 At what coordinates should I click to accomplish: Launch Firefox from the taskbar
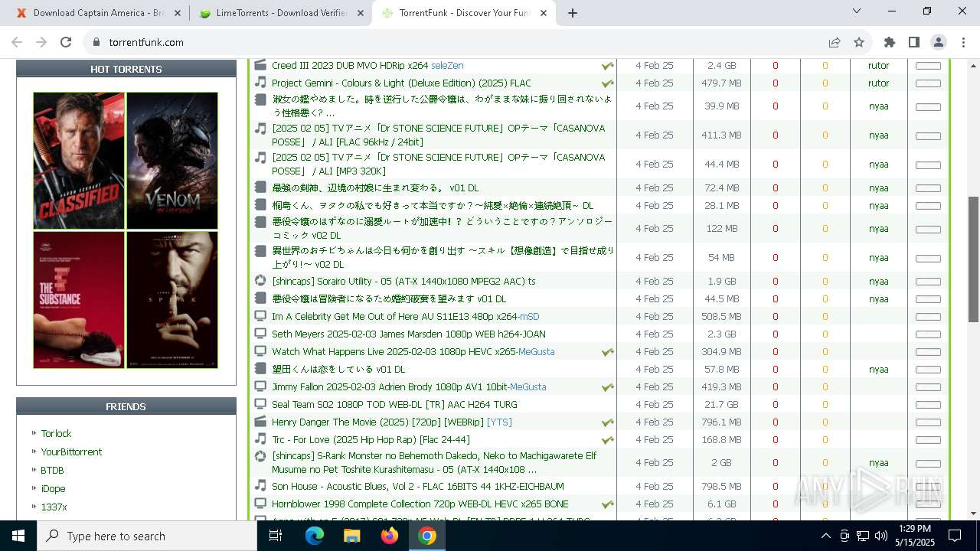tap(390, 536)
